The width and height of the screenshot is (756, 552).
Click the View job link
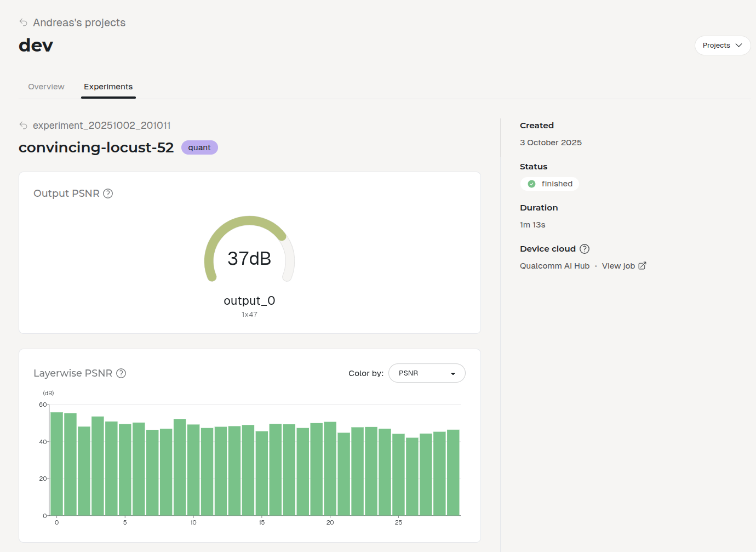click(x=618, y=265)
